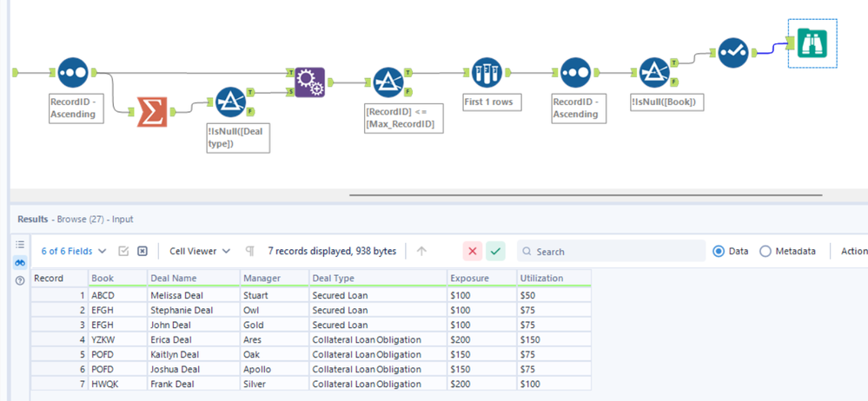Select the Data radio button

click(x=719, y=251)
